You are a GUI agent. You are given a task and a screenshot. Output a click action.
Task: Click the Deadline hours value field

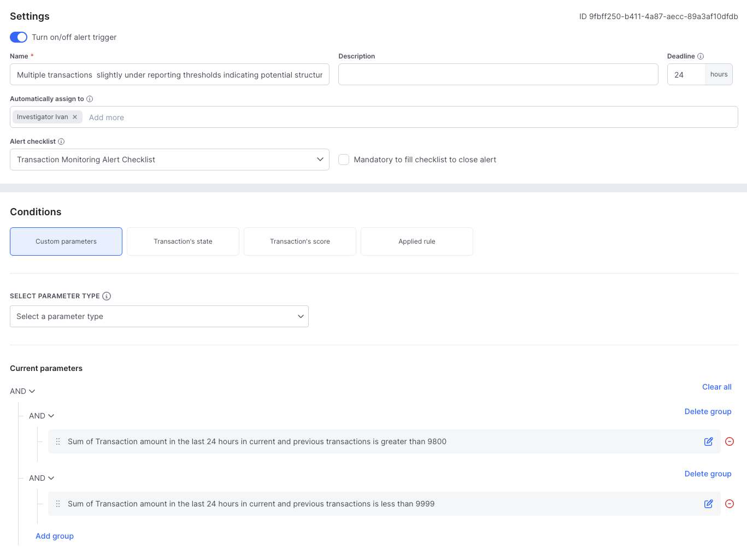[x=686, y=74]
